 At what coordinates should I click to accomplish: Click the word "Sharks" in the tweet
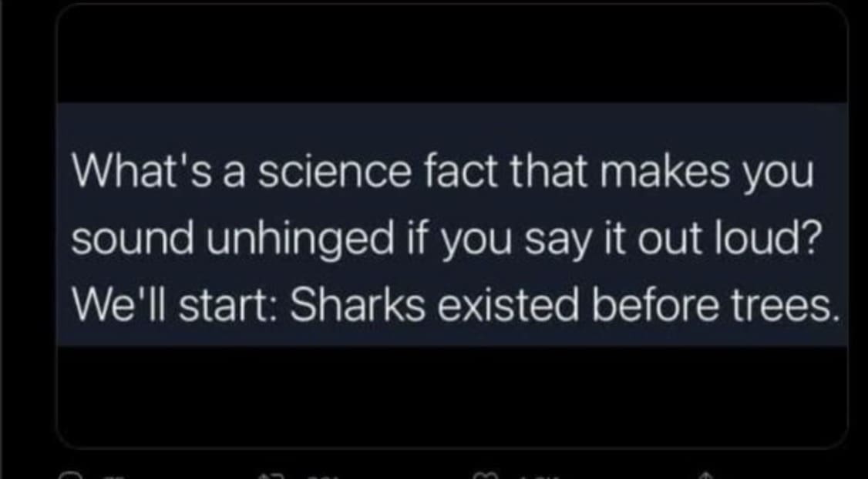[350, 309]
